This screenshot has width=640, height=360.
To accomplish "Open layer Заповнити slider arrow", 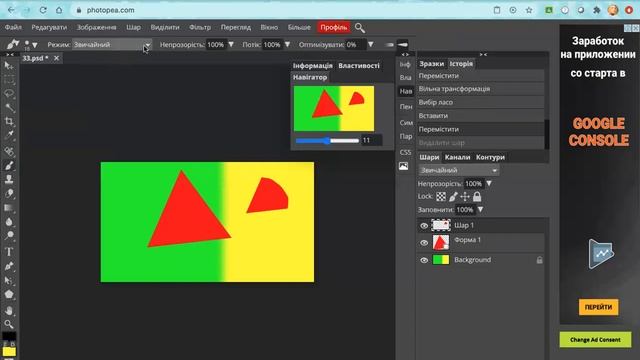I will tap(480, 209).
